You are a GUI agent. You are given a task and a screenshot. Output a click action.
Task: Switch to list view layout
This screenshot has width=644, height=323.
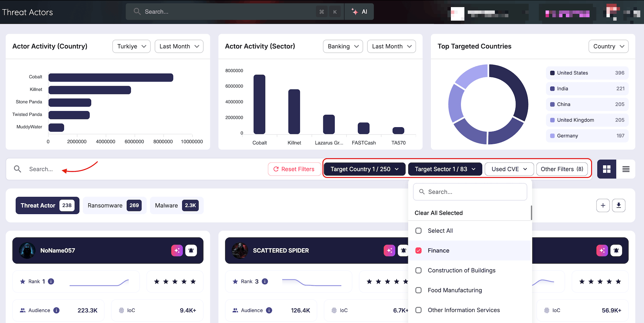pos(626,169)
